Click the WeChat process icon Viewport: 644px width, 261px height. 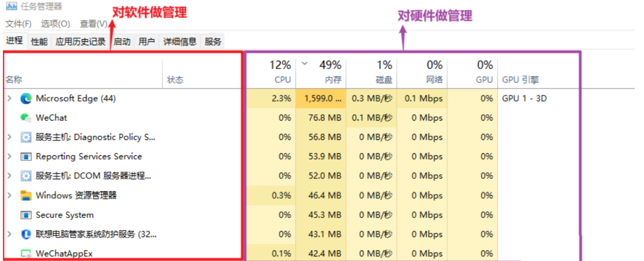(26, 118)
